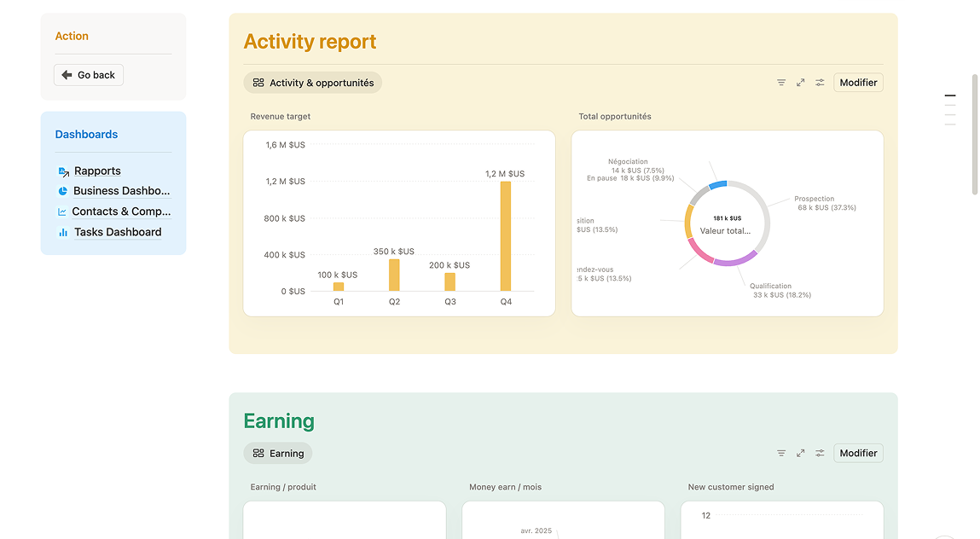Click the blue Négociation segment of donut chart
980x539 pixels.
point(718,184)
